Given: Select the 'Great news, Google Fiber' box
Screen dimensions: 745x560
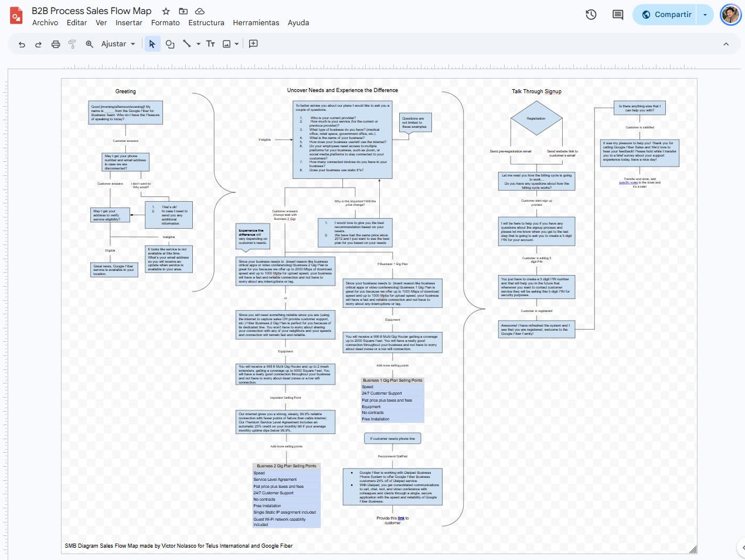Looking at the screenshot, I should (114, 270).
